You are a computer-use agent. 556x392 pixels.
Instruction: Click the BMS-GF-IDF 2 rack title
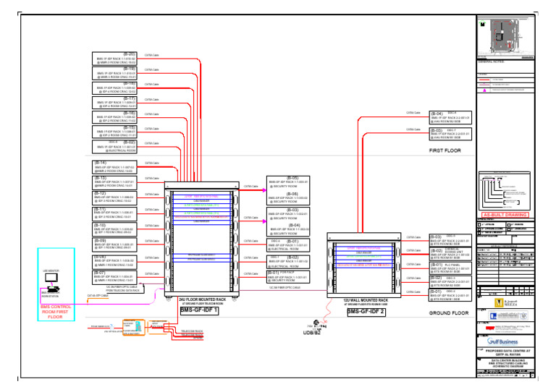[366, 312]
